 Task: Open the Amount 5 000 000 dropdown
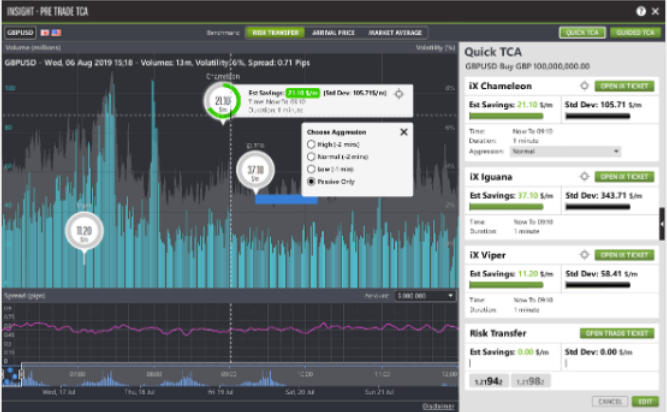(x=425, y=296)
